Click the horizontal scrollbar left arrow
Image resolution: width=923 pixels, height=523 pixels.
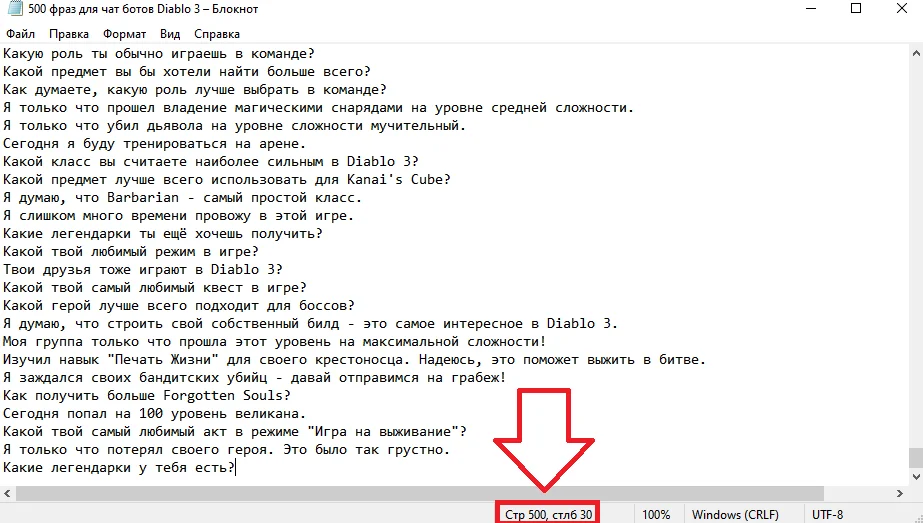(x=7, y=494)
